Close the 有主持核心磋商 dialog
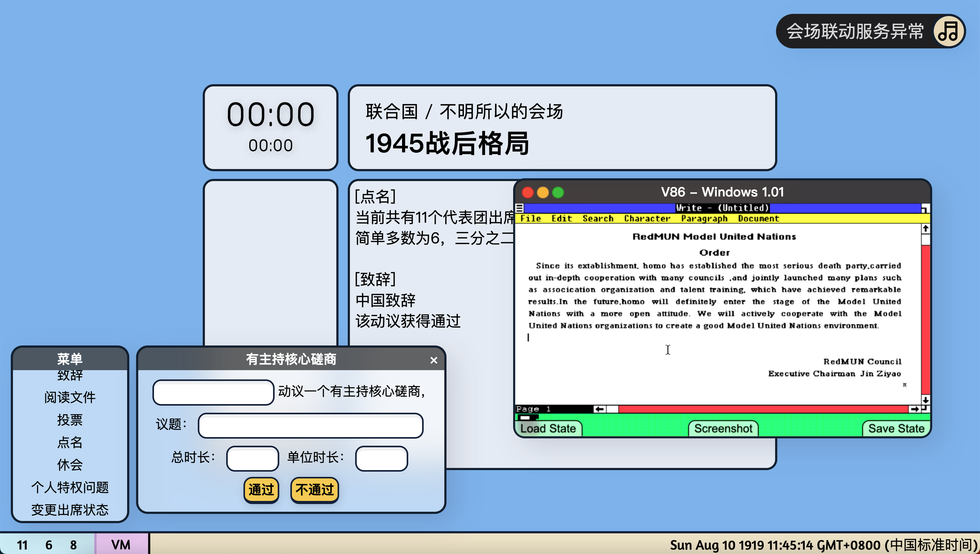This screenshot has height=554, width=980. pos(434,360)
